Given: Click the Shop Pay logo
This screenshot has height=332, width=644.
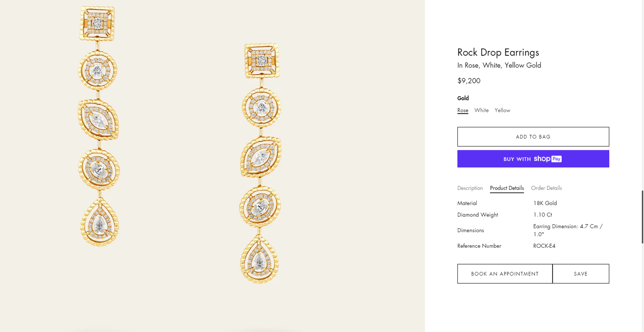Looking at the screenshot, I should tap(547, 159).
